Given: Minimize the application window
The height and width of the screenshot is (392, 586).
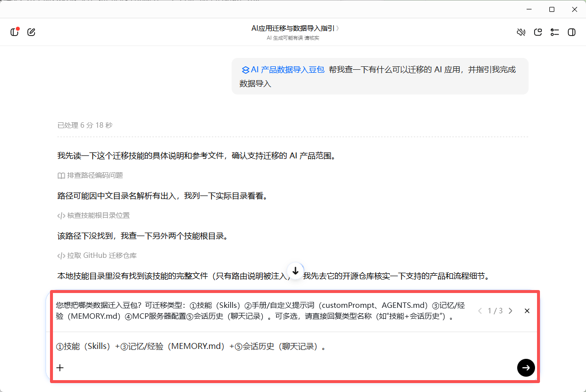Looking at the screenshot, I should (x=529, y=9).
